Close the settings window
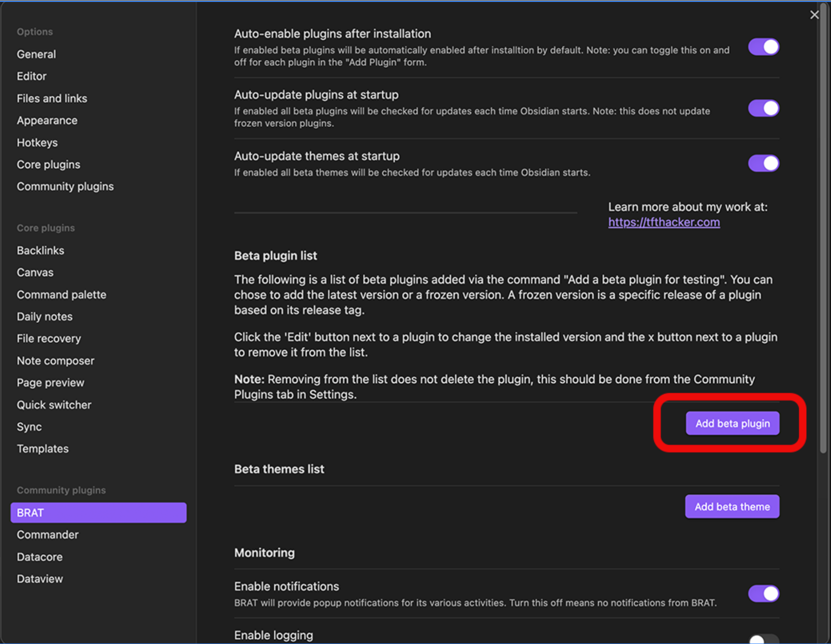 point(814,15)
